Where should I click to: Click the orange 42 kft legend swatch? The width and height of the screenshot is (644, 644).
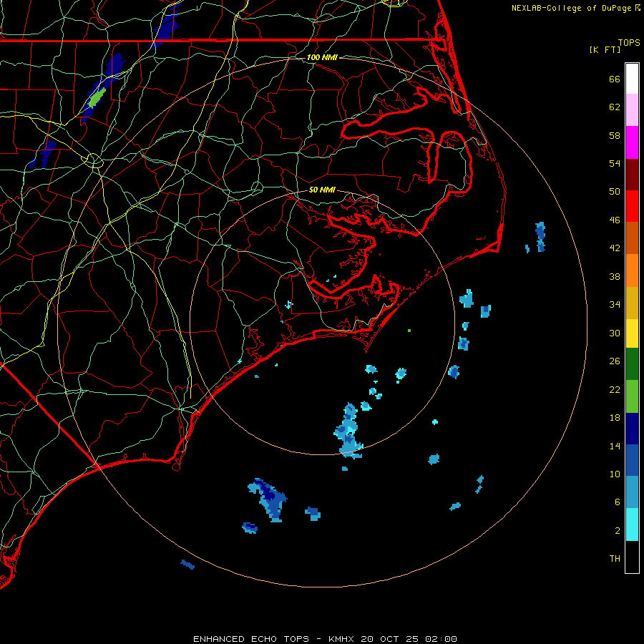632,270
